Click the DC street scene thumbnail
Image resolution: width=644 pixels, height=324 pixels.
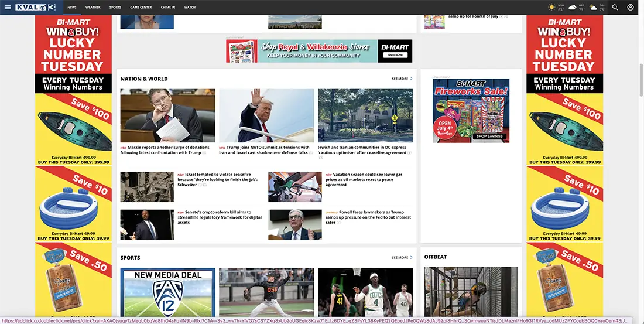tap(365, 115)
